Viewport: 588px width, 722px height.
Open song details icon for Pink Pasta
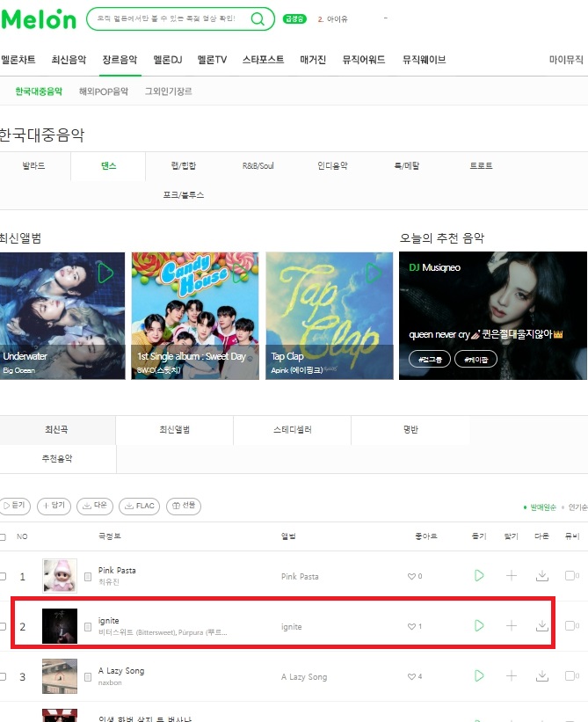pos(88,577)
